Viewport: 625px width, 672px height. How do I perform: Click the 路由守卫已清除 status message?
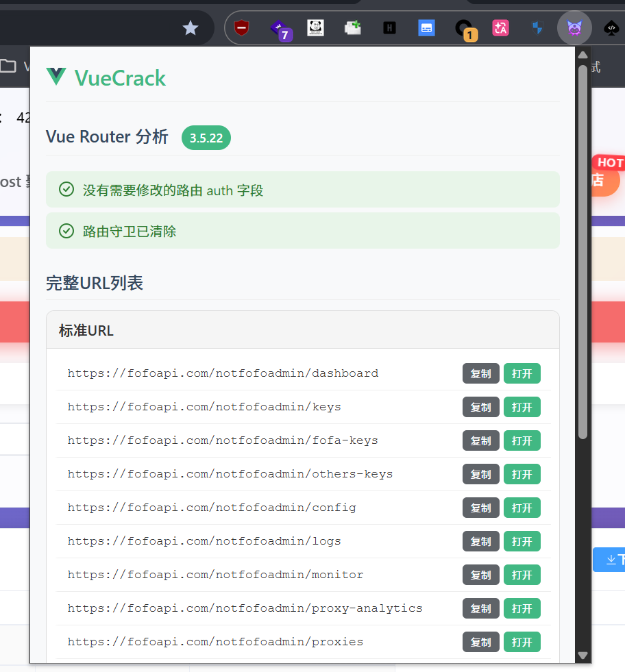pyautogui.click(x=303, y=231)
